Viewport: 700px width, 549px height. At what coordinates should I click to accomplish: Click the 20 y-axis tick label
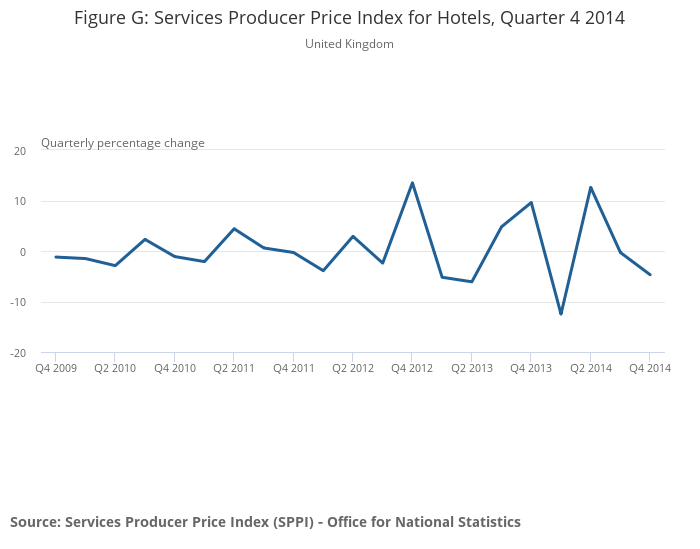click(x=20, y=151)
